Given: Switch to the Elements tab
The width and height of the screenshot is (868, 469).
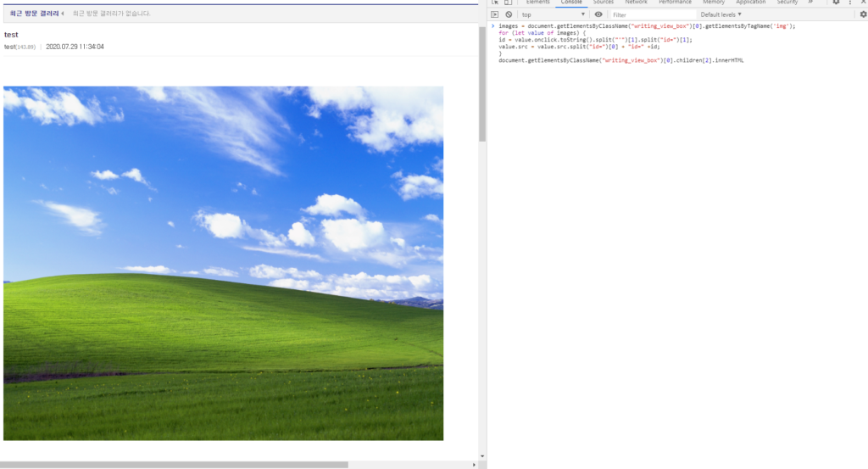Looking at the screenshot, I should (537, 3).
